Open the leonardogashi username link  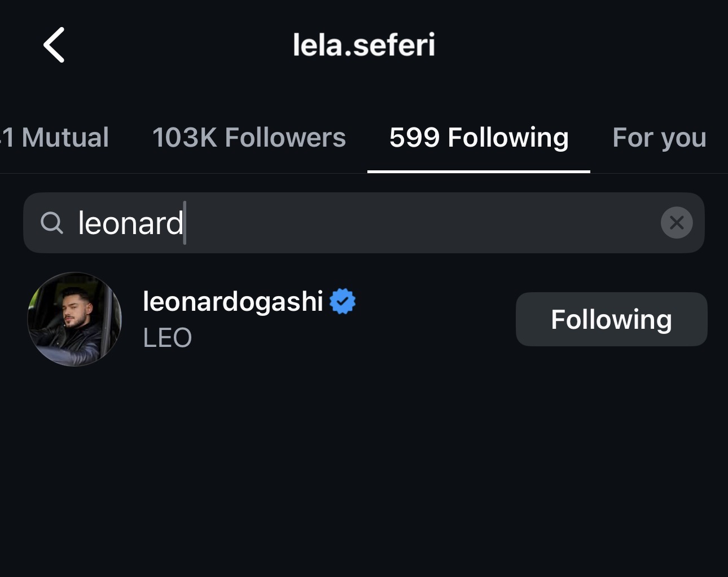click(x=233, y=301)
